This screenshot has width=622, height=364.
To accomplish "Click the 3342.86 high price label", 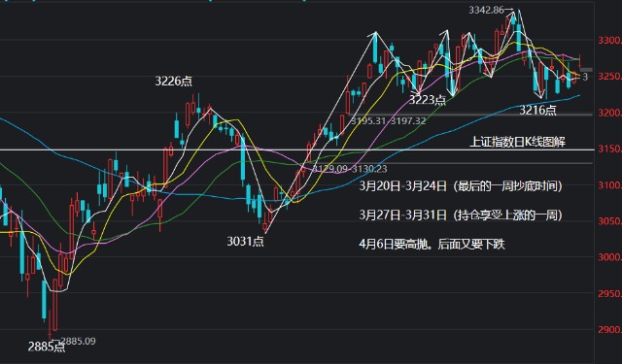I will tap(486, 10).
